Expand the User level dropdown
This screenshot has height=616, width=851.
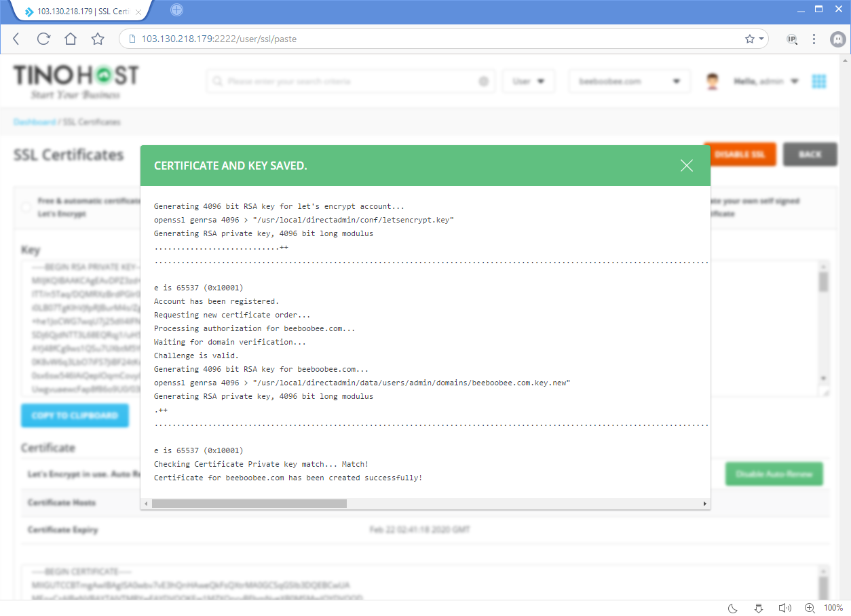pyautogui.click(x=529, y=81)
